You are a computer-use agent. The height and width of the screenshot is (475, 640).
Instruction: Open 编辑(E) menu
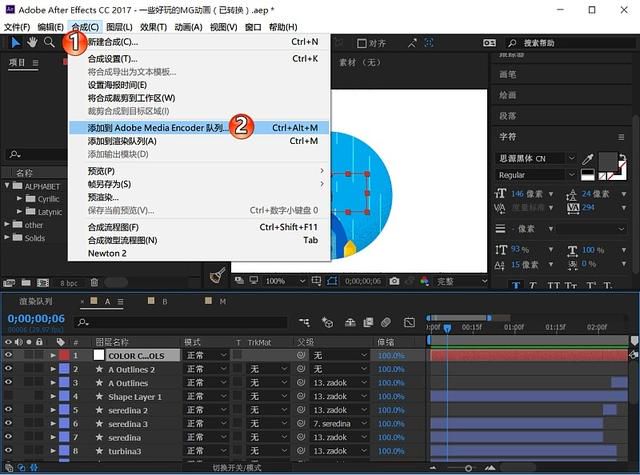click(51, 27)
